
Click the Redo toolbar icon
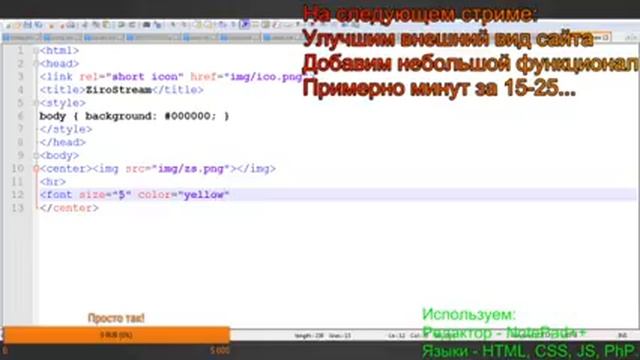131,25
